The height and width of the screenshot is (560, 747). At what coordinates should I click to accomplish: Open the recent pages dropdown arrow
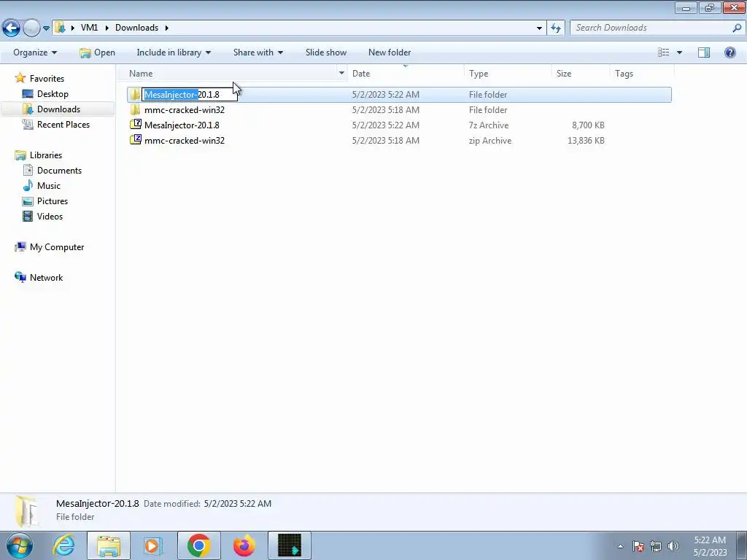click(x=46, y=28)
